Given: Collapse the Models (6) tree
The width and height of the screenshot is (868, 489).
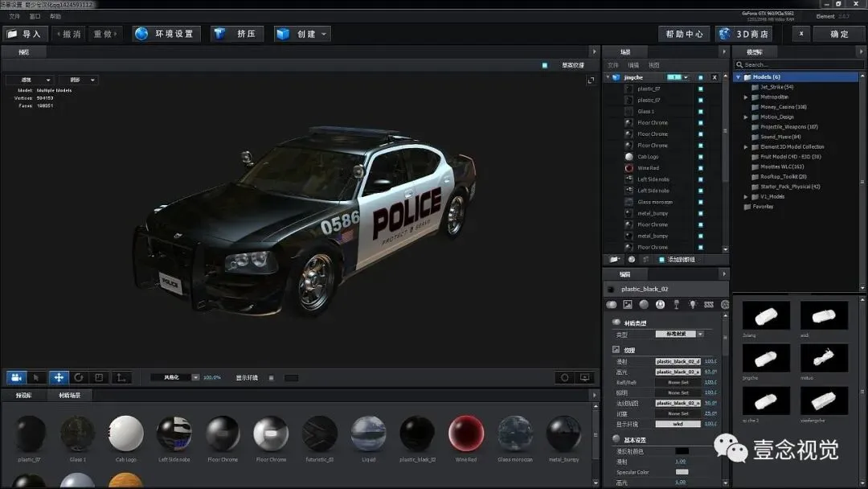Looking at the screenshot, I should click(x=738, y=77).
